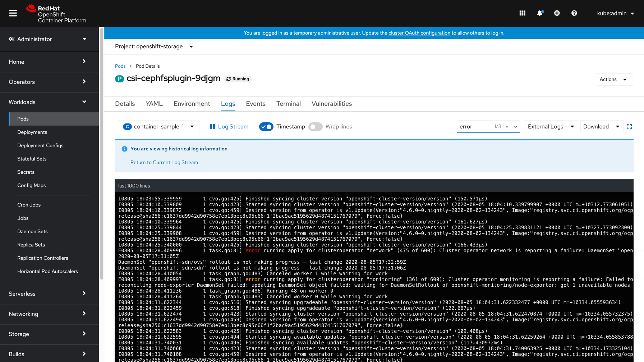Open the container-sample-1 container selector
This screenshot has width=644, height=362.
click(158, 127)
